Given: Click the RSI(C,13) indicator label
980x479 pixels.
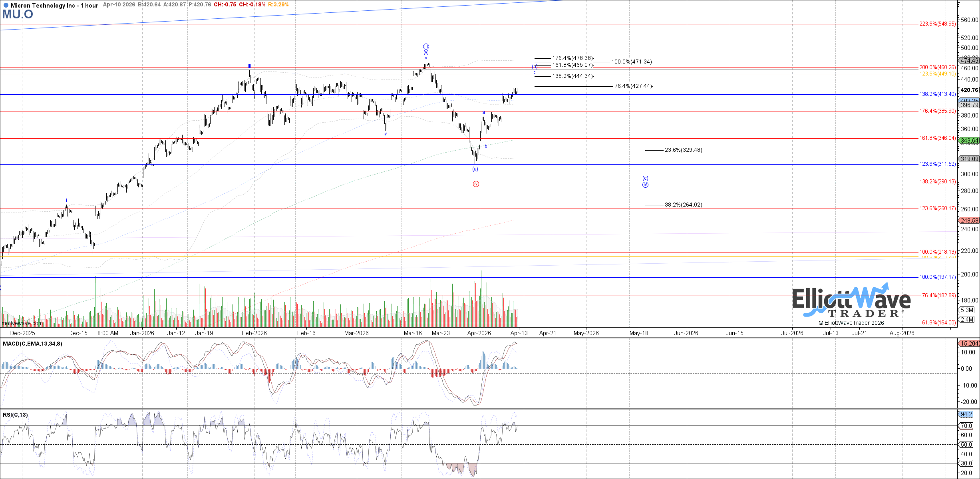Looking at the screenshot, I should coord(15,415).
